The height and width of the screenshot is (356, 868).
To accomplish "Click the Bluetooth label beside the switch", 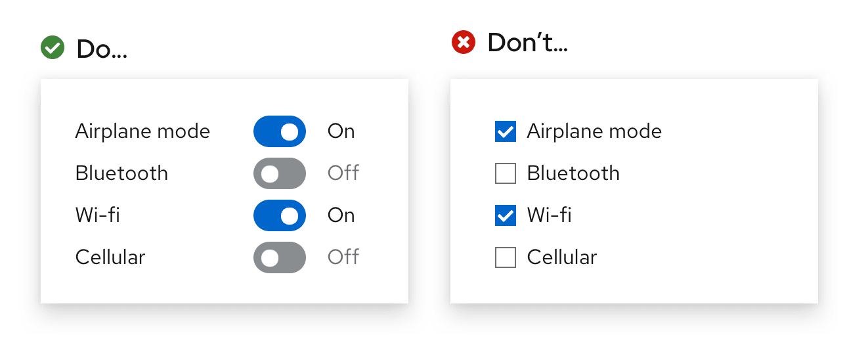I will 121,173.
